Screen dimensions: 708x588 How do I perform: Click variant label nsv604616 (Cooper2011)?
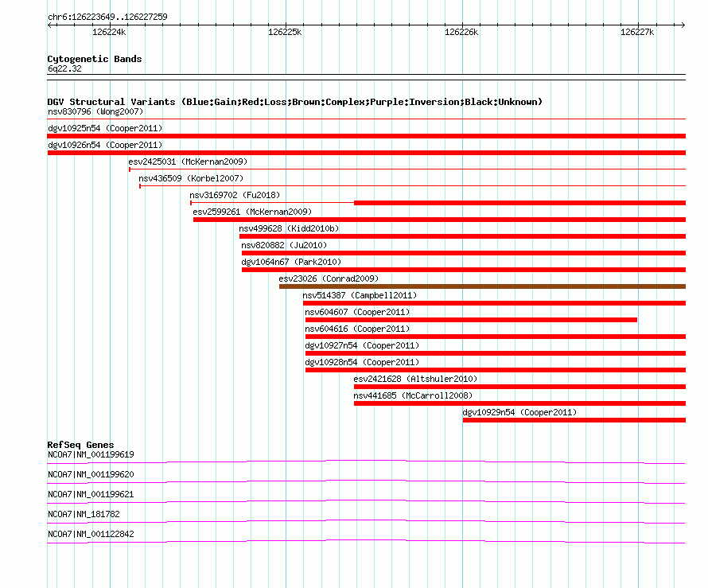click(x=357, y=329)
